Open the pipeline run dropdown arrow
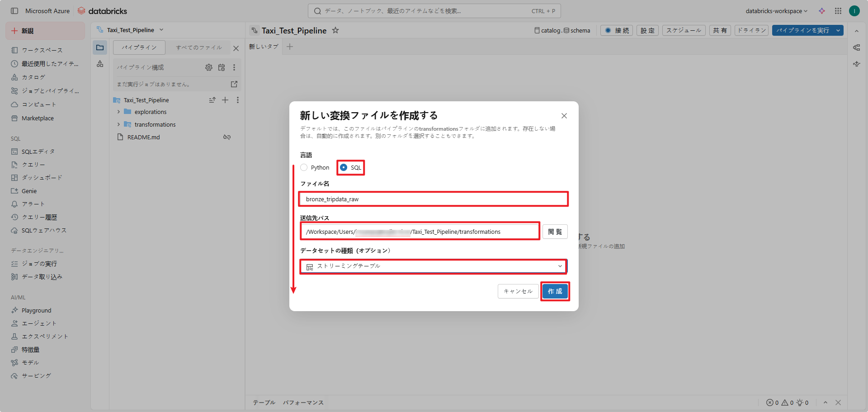Image resolution: width=868 pixels, height=412 pixels. point(838,30)
